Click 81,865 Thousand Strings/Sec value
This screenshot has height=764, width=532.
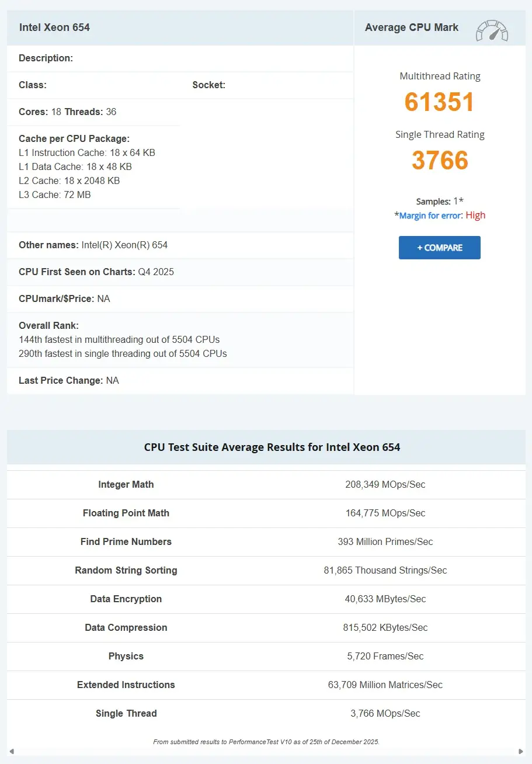click(385, 571)
